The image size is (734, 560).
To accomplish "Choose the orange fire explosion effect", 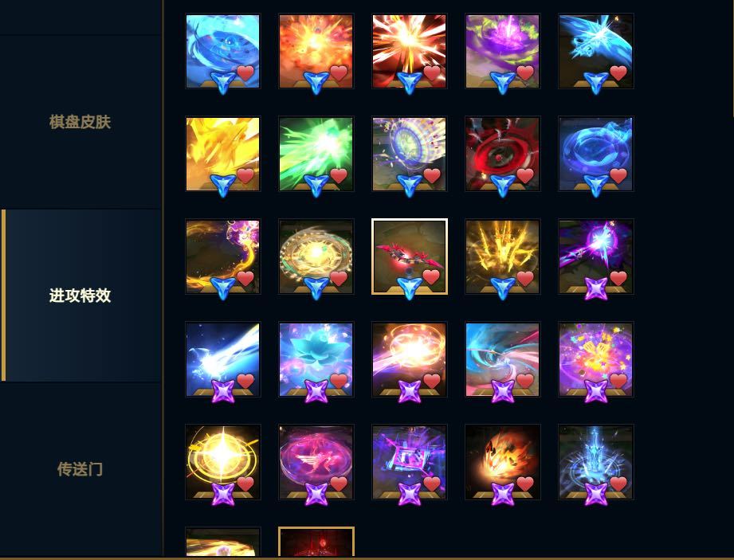I will 316,51.
